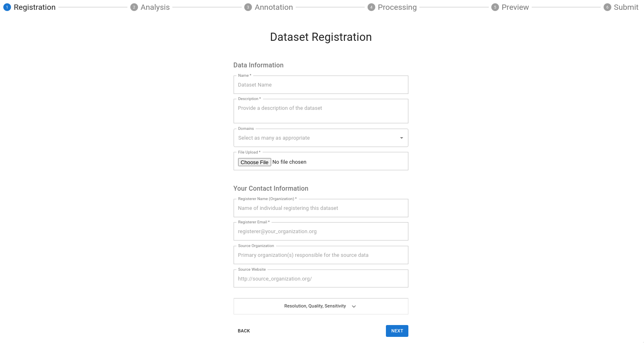The width and height of the screenshot is (644, 343).
Task: Go to the Preview step label
Action: (x=515, y=7)
